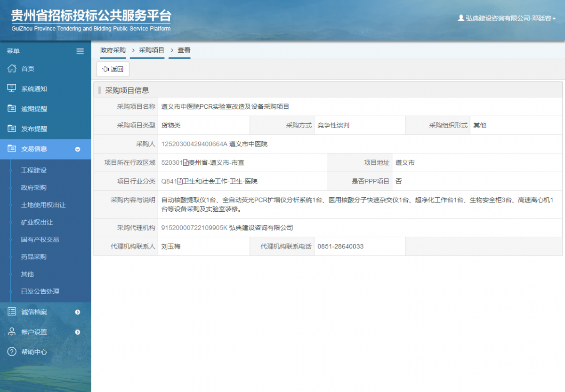The width and height of the screenshot is (565, 392).
Task: Click the return arrow icon on 返回
Action: click(x=105, y=69)
